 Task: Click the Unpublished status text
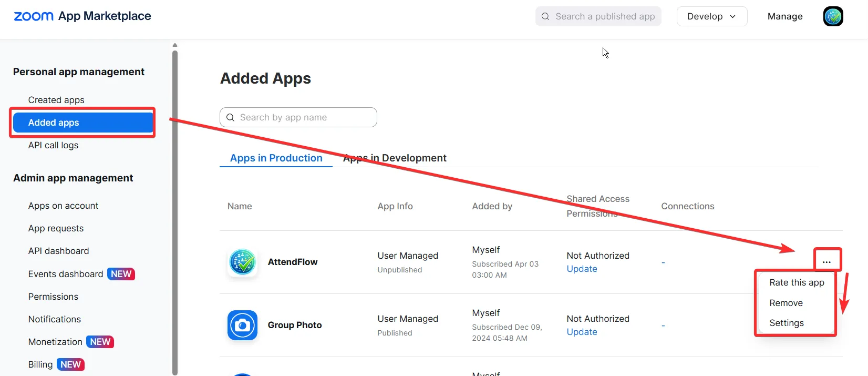[400, 270]
